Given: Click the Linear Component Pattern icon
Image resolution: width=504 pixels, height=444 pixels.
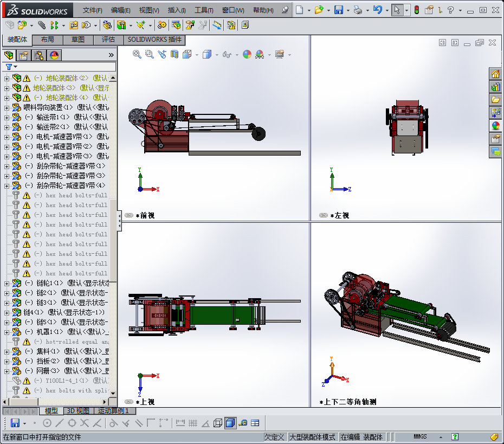Looking at the screenshot, I should [x=54, y=25].
